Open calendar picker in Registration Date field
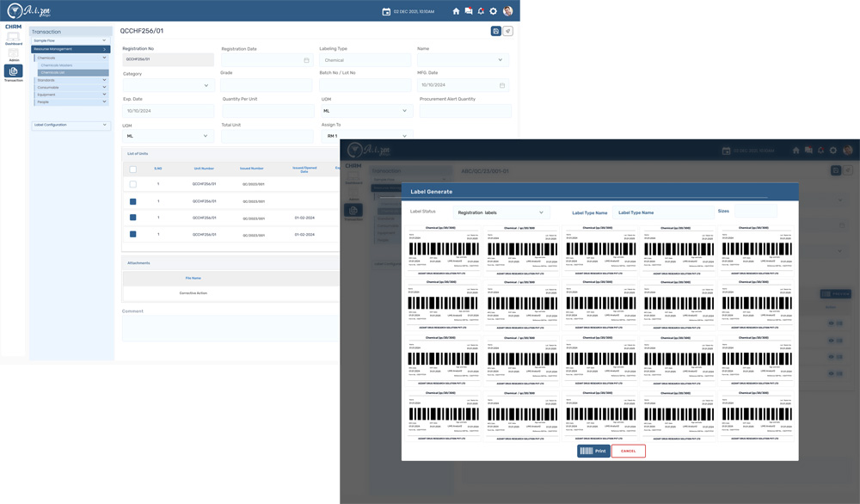 tap(307, 60)
